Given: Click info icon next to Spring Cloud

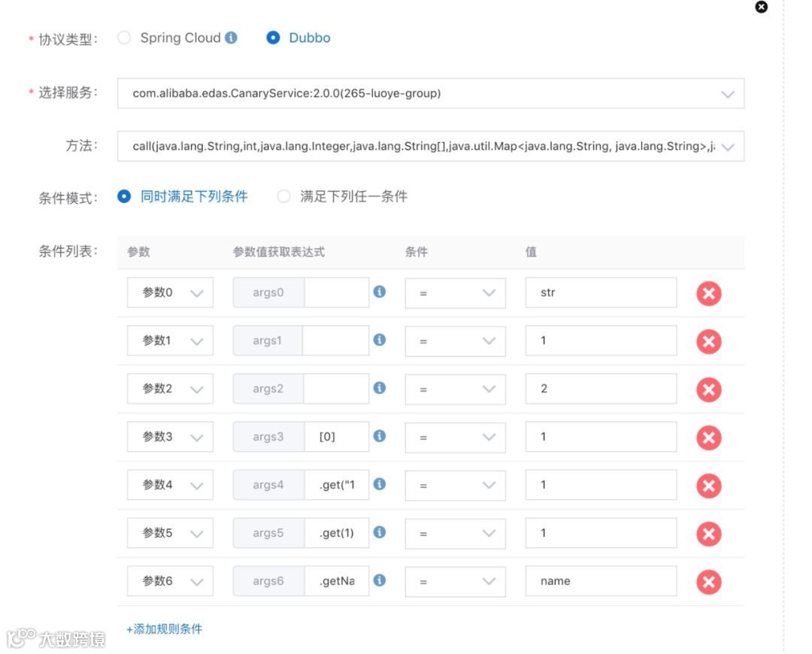Looking at the screenshot, I should coord(231,38).
